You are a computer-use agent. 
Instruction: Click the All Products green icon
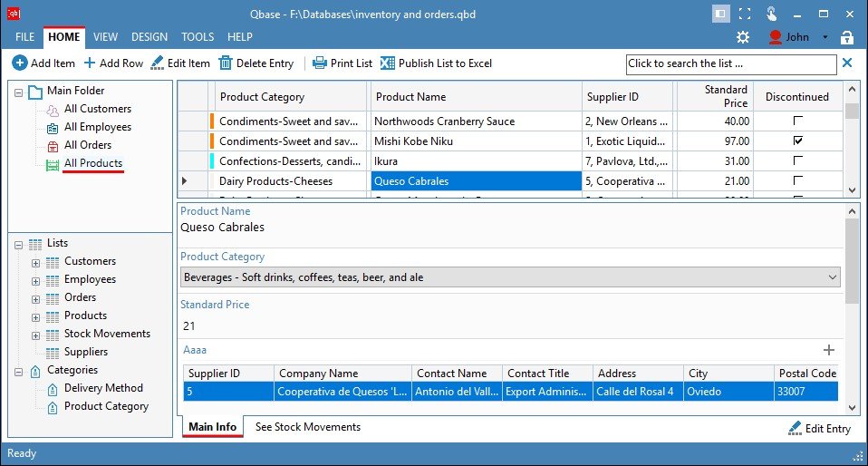click(53, 165)
